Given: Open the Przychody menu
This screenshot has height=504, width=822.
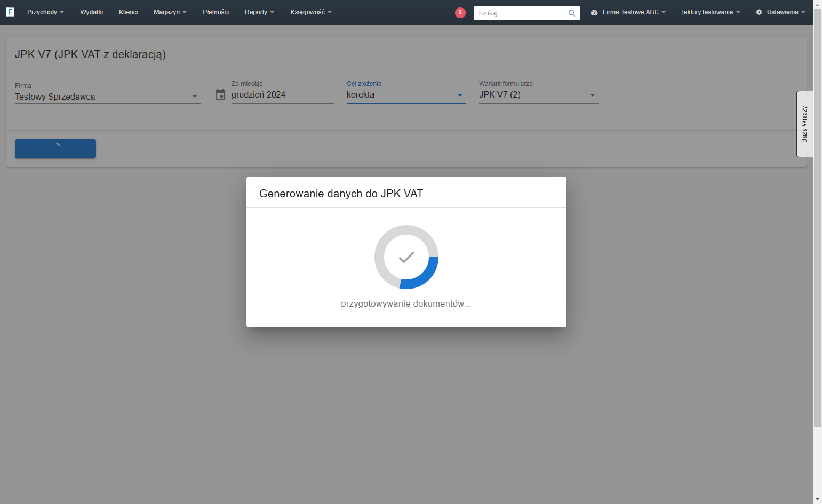Looking at the screenshot, I should coord(45,12).
